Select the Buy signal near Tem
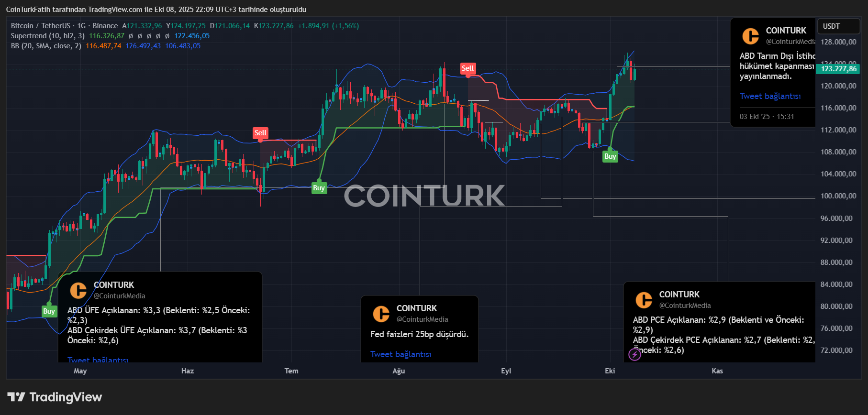 tap(319, 188)
